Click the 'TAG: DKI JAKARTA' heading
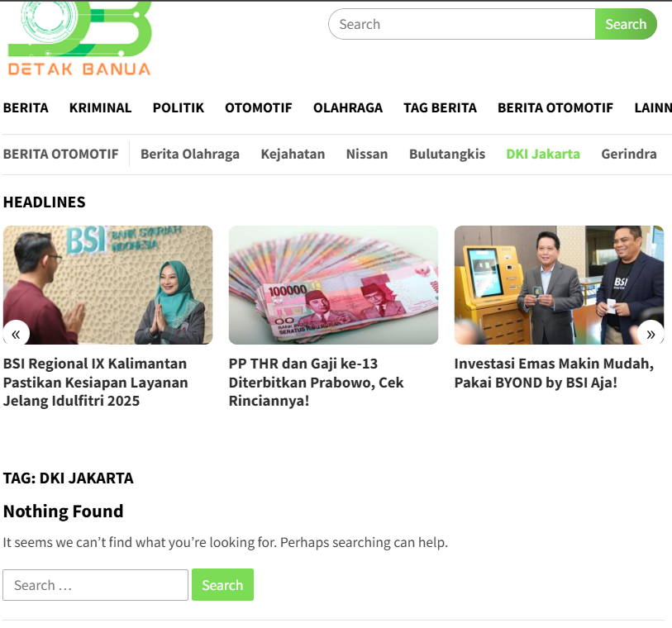 point(68,478)
